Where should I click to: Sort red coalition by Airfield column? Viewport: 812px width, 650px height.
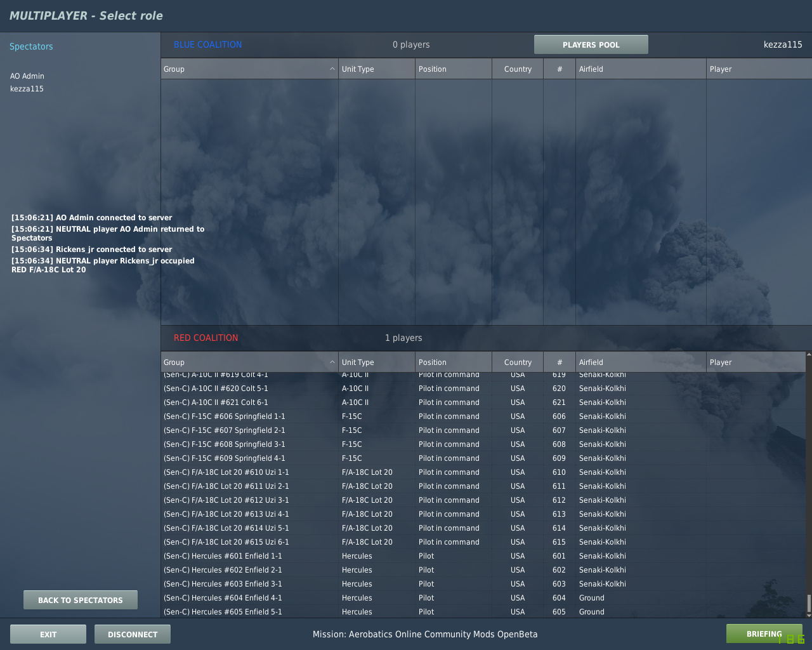click(x=641, y=362)
